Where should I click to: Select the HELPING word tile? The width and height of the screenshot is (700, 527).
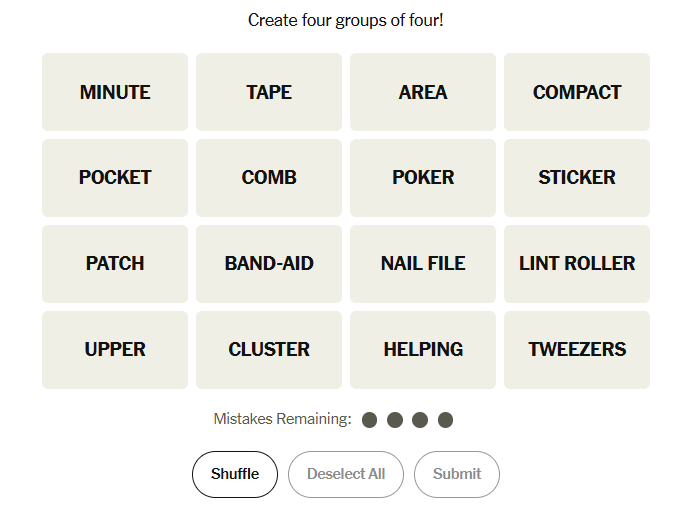pyautogui.click(x=423, y=350)
